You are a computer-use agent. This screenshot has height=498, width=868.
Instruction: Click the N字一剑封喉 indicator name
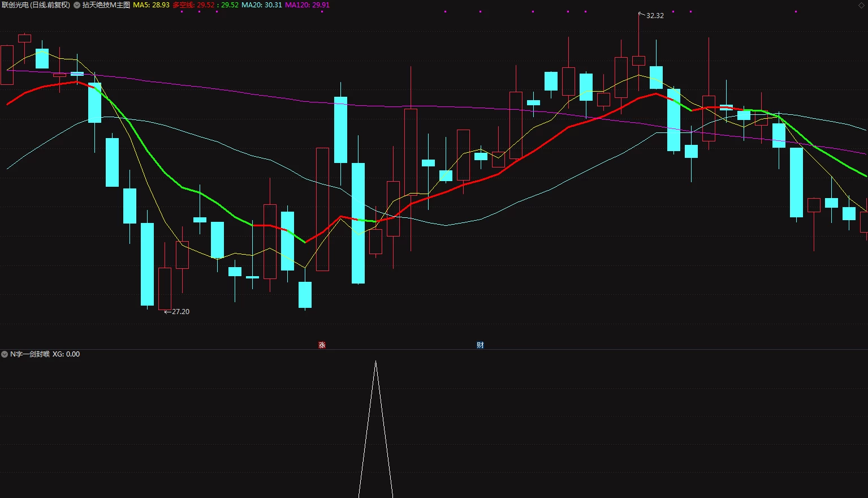(30, 354)
